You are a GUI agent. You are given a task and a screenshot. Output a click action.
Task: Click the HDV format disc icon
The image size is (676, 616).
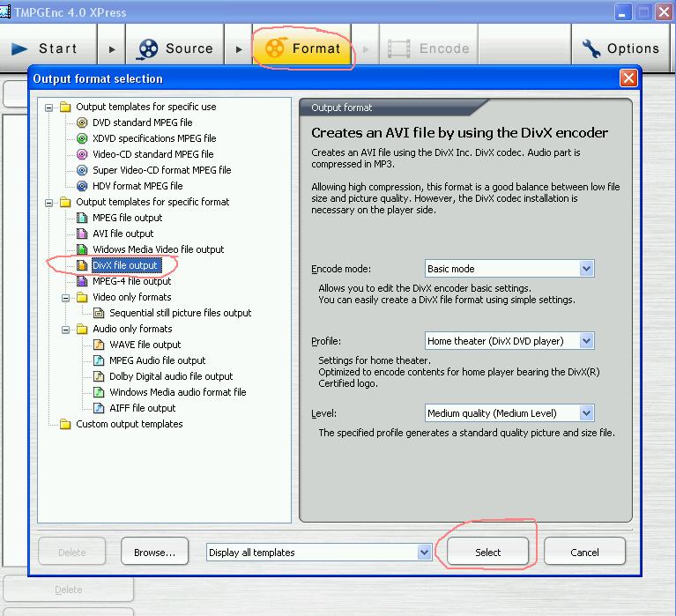[82, 186]
